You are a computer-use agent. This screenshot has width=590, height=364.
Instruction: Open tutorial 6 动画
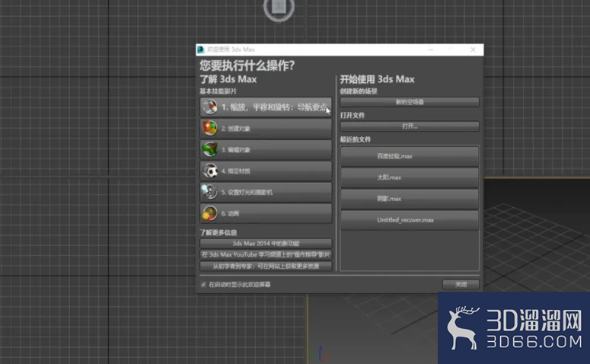266,213
